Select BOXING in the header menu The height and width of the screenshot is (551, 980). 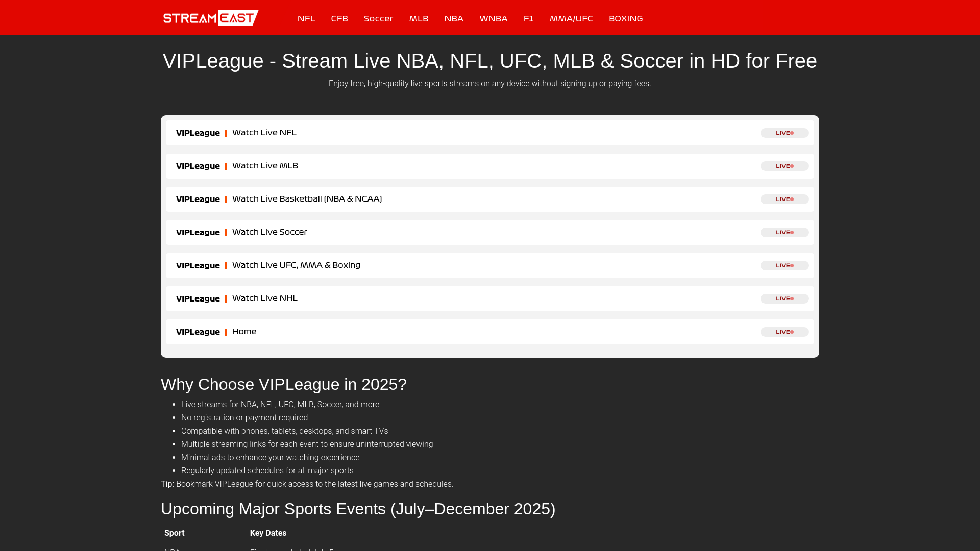point(626,19)
